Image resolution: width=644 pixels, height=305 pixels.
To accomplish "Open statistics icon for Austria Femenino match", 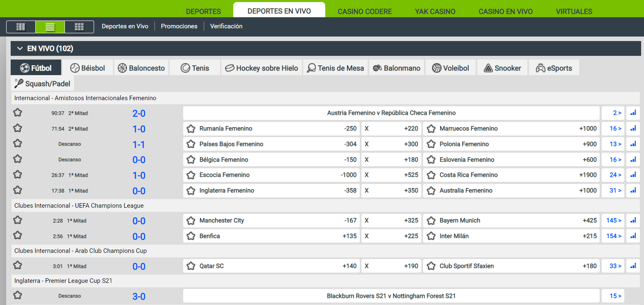I will point(633,113).
